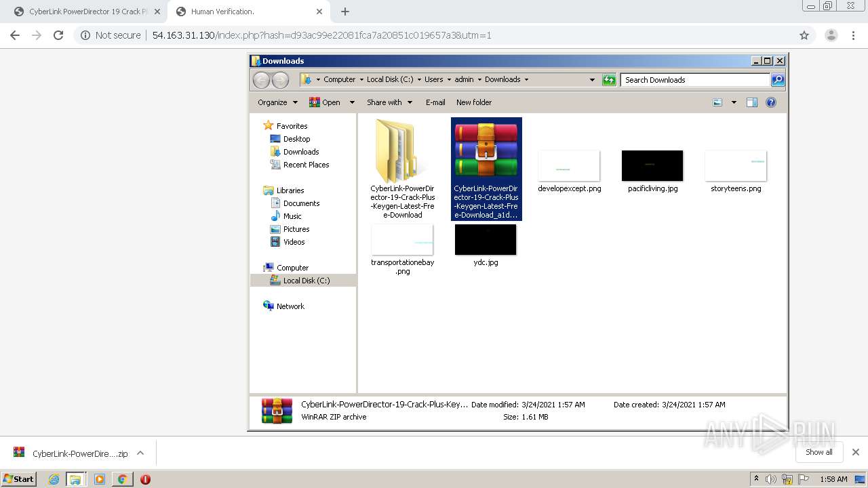Click Show all downloads
The height and width of the screenshot is (488, 868).
[819, 452]
